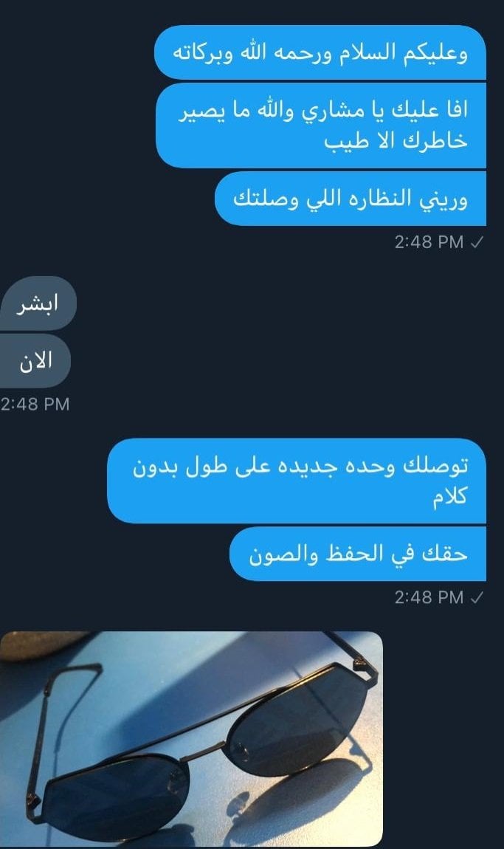Tap the 2:48 PM time beside first checkmark
Image resolution: width=504 pixels, height=849 pixels.
(x=429, y=242)
